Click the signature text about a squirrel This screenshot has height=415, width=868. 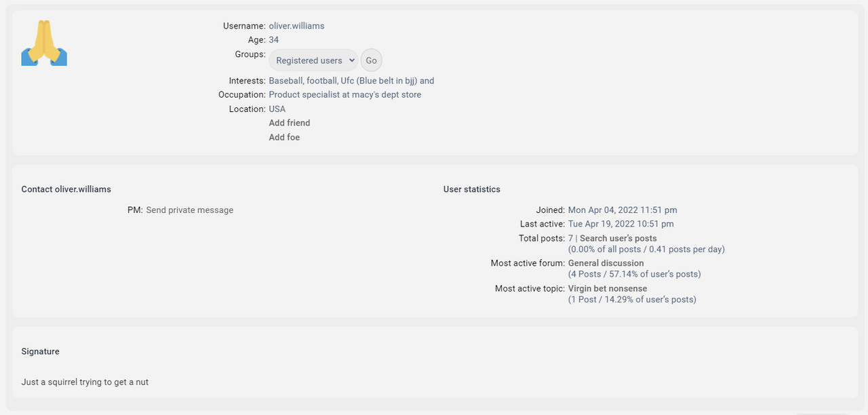(x=85, y=382)
